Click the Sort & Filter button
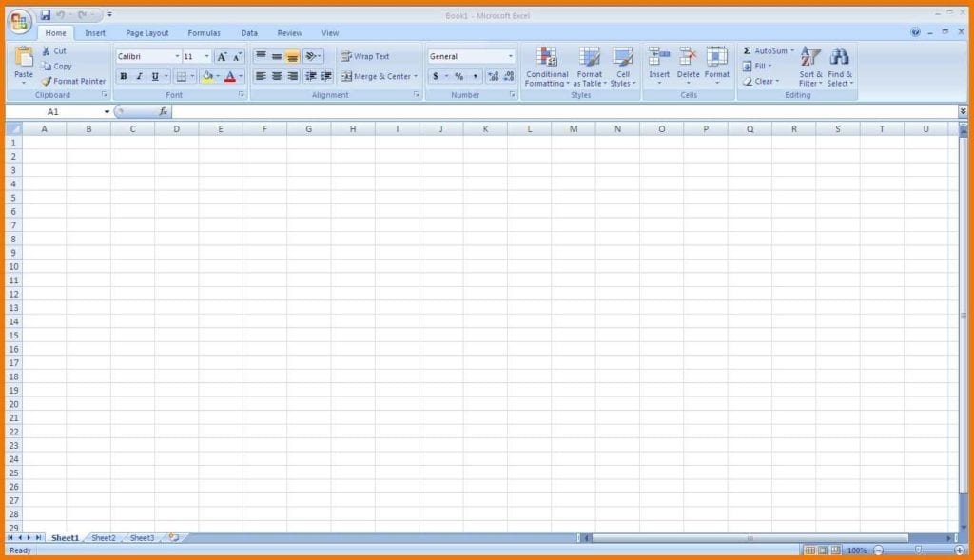 pos(808,67)
